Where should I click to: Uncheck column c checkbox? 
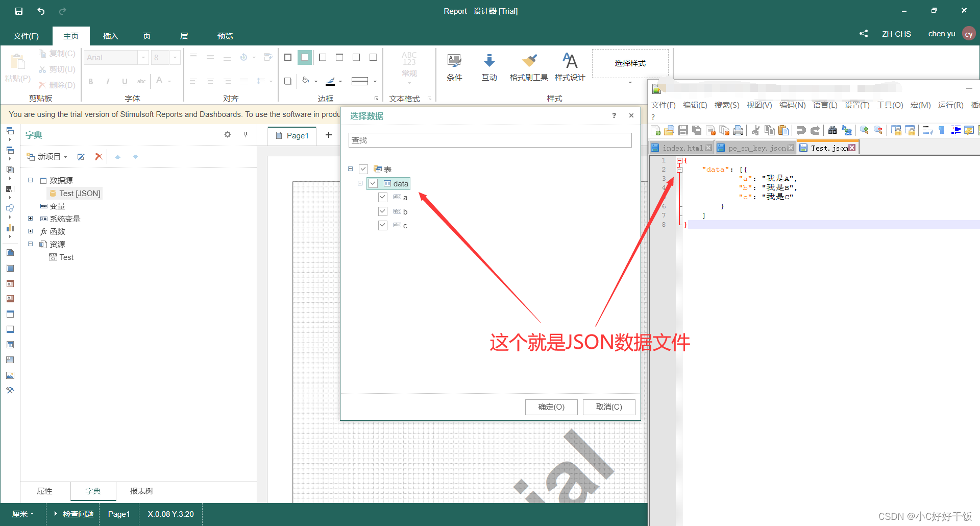[x=383, y=225]
